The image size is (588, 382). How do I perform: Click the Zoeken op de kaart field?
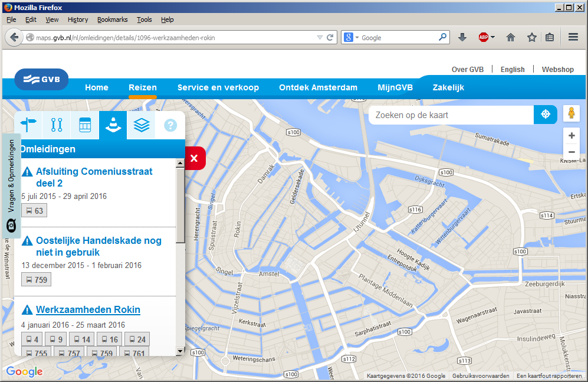coord(451,115)
